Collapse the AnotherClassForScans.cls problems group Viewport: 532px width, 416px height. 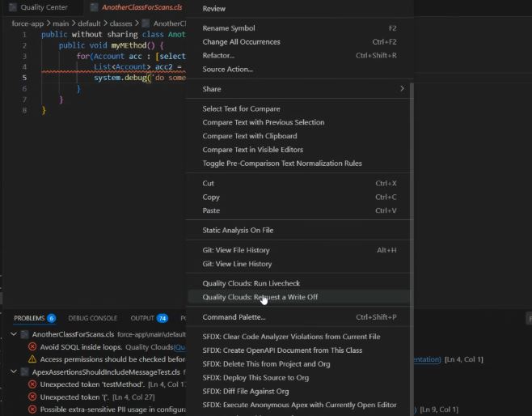(x=14, y=333)
